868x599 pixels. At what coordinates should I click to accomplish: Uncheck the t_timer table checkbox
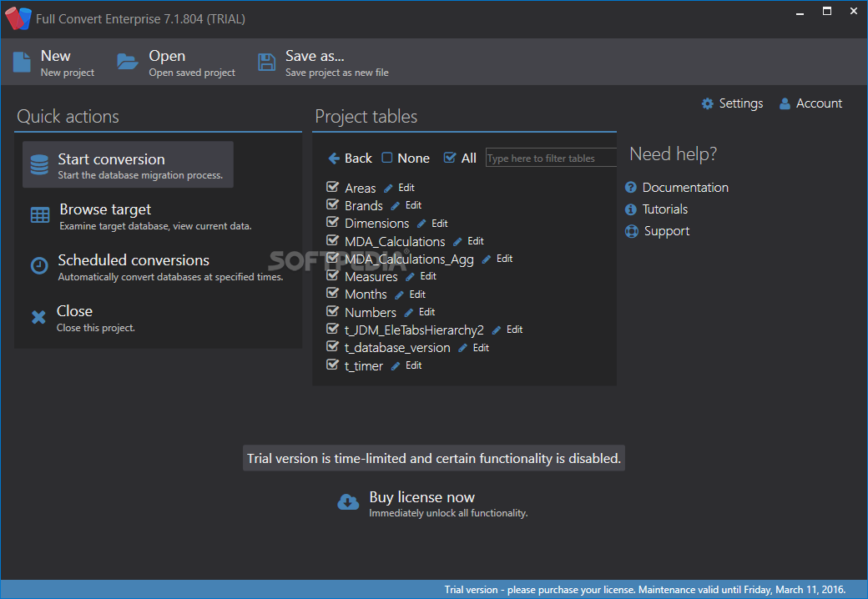click(x=332, y=365)
